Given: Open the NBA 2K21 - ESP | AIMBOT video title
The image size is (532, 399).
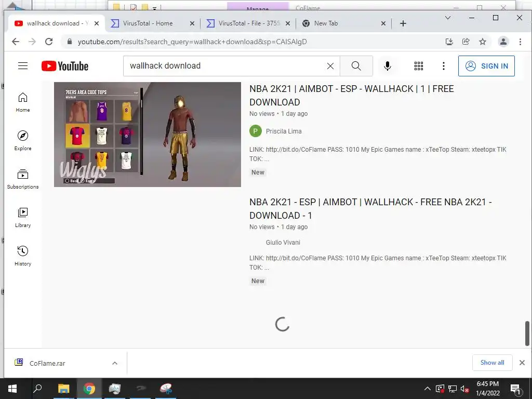Looking at the screenshot, I should (x=370, y=209).
